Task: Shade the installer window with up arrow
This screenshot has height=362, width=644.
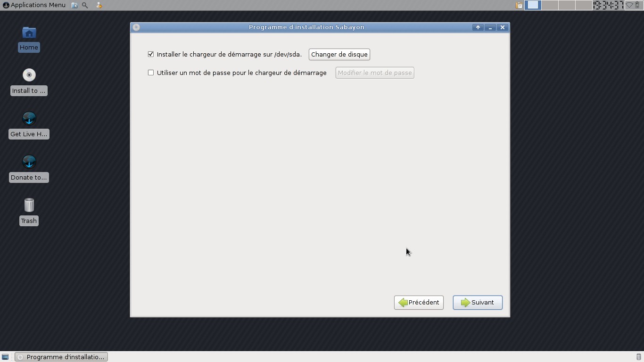Action: point(478,27)
